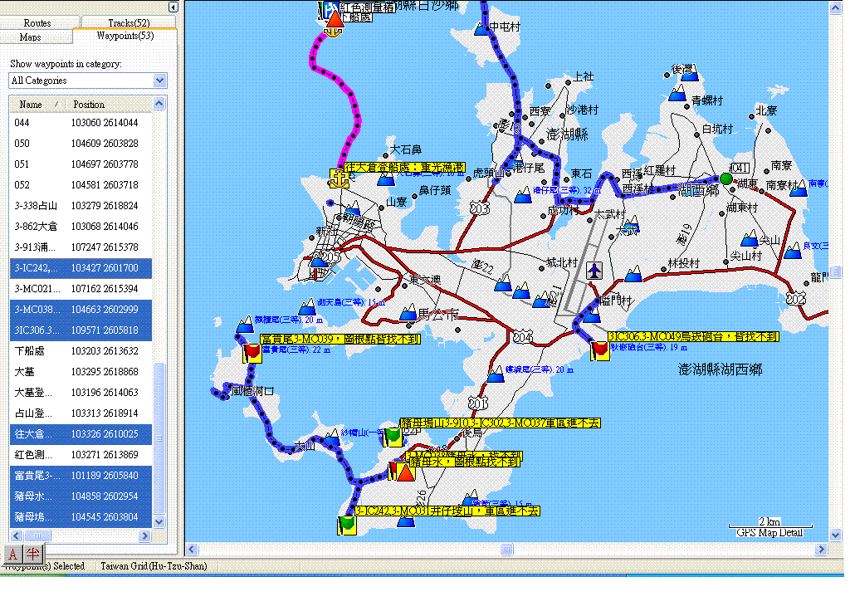
Task: Click the route 201 highway shield
Action: (x=477, y=403)
